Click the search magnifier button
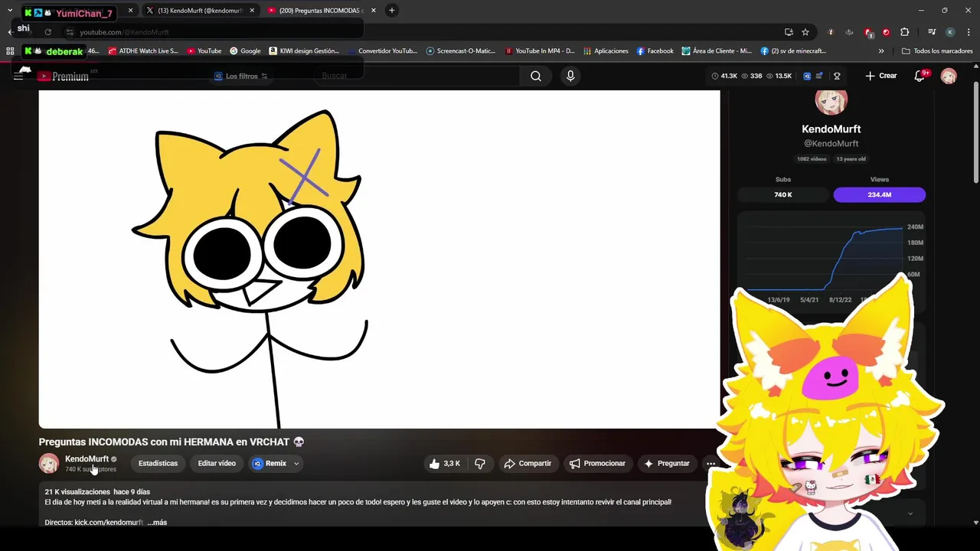Image resolution: width=980 pixels, height=551 pixels. coord(536,76)
